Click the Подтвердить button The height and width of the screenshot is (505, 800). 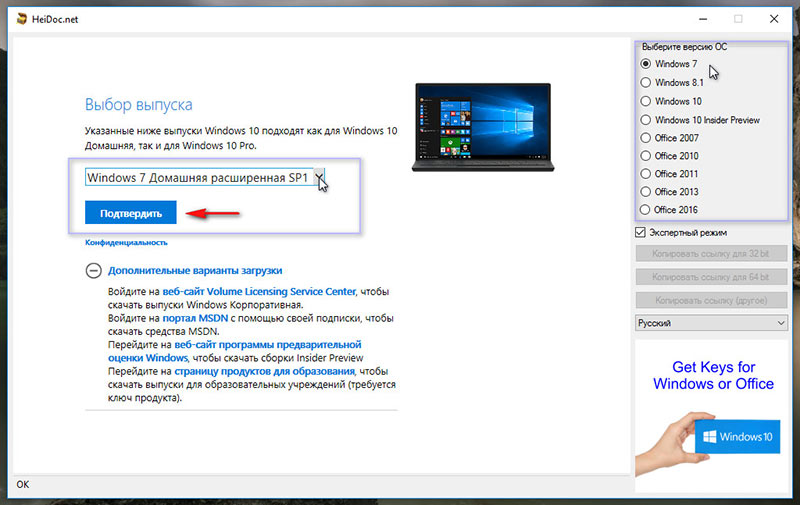click(131, 213)
